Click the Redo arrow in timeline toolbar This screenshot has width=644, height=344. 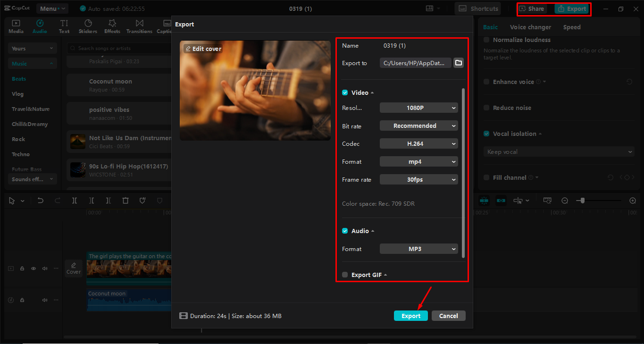(x=58, y=201)
